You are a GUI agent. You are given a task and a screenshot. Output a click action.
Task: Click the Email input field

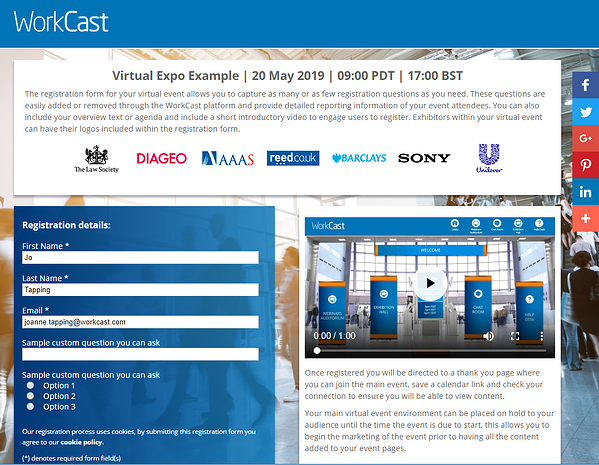[x=140, y=322]
